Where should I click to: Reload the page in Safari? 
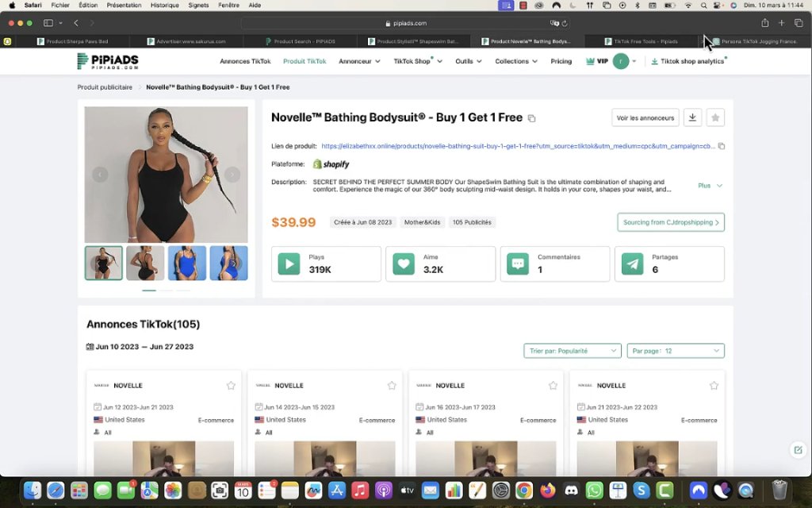pyautogui.click(x=565, y=23)
